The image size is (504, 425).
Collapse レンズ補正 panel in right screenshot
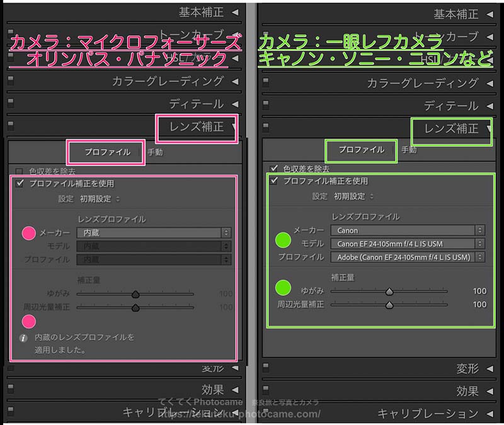[490, 129]
